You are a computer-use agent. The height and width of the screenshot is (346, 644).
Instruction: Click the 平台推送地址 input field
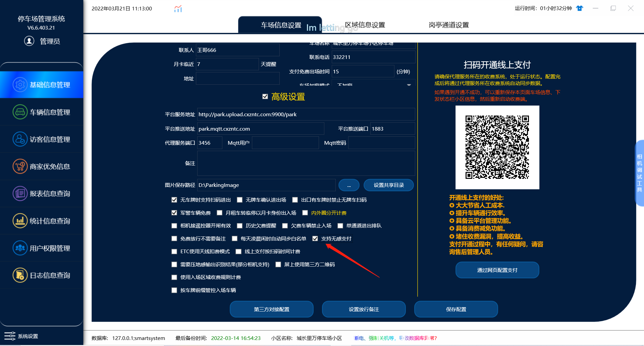(261, 129)
